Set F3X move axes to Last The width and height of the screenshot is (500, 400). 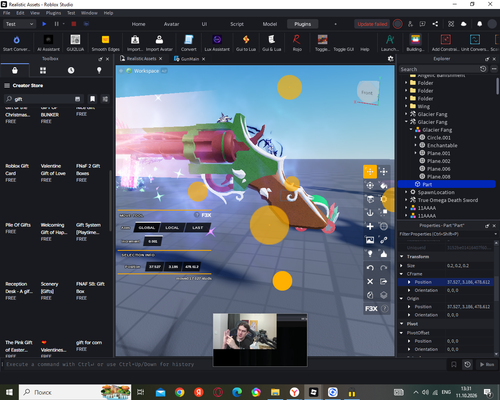197,228
